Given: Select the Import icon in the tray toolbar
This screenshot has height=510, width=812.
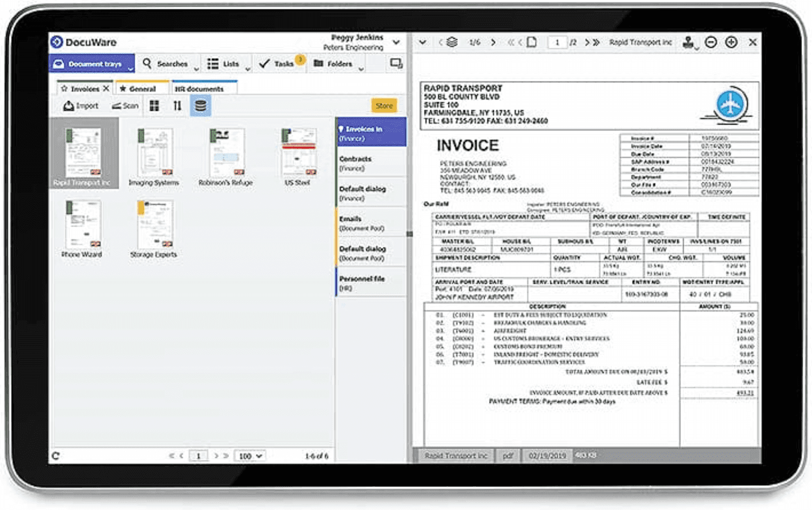Looking at the screenshot, I should pyautogui.click(x=81, y=106).
